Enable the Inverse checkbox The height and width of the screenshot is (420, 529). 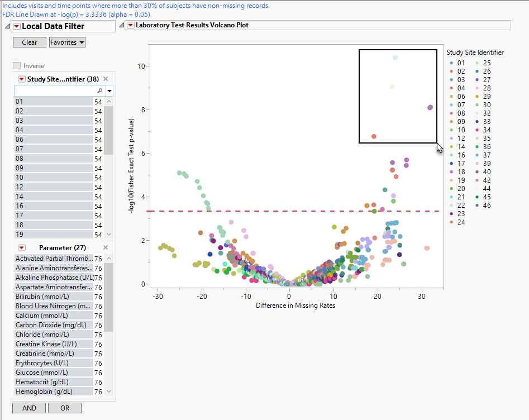click(x=17, y=66)
